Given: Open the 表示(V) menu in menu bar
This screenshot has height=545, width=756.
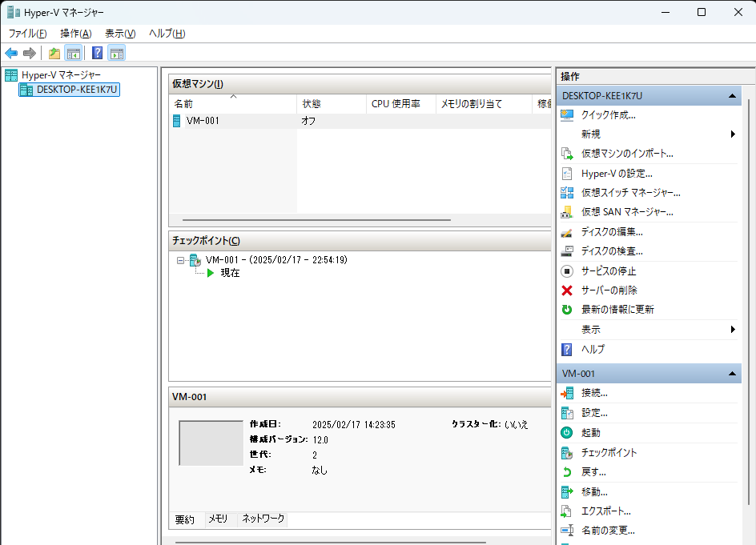Looking at the screenshot, I should (120, 34).
